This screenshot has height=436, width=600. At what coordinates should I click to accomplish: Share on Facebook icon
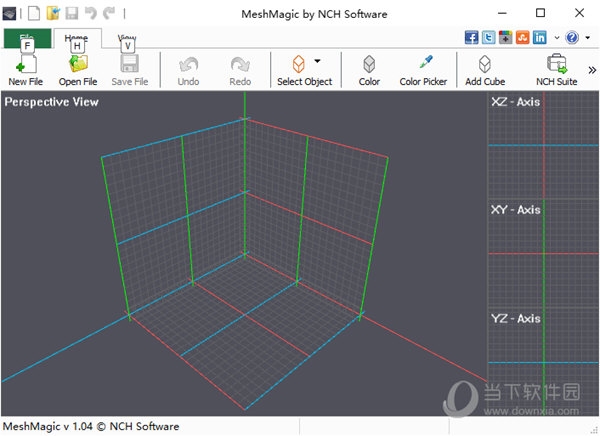click(471, 38)
